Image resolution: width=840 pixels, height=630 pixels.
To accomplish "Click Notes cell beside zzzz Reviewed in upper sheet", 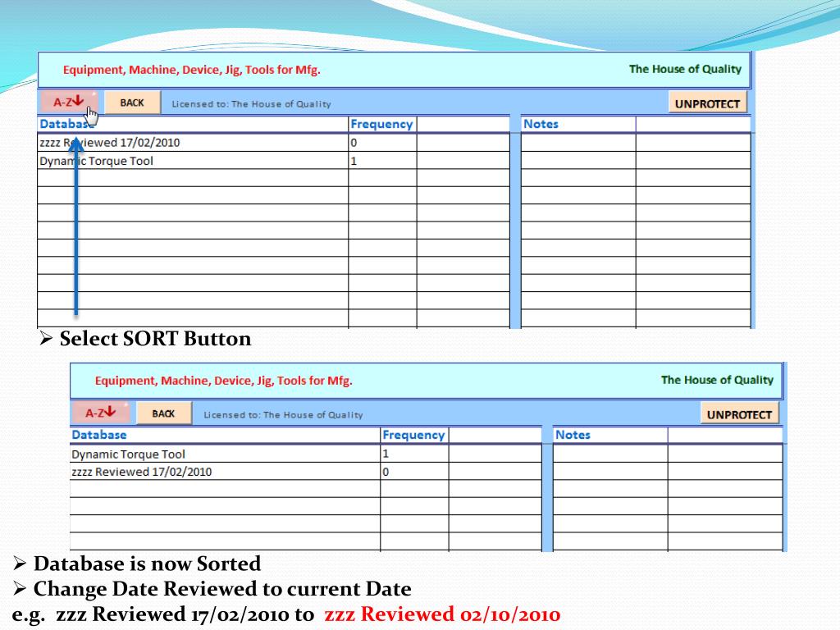I will tap(578, 143).
